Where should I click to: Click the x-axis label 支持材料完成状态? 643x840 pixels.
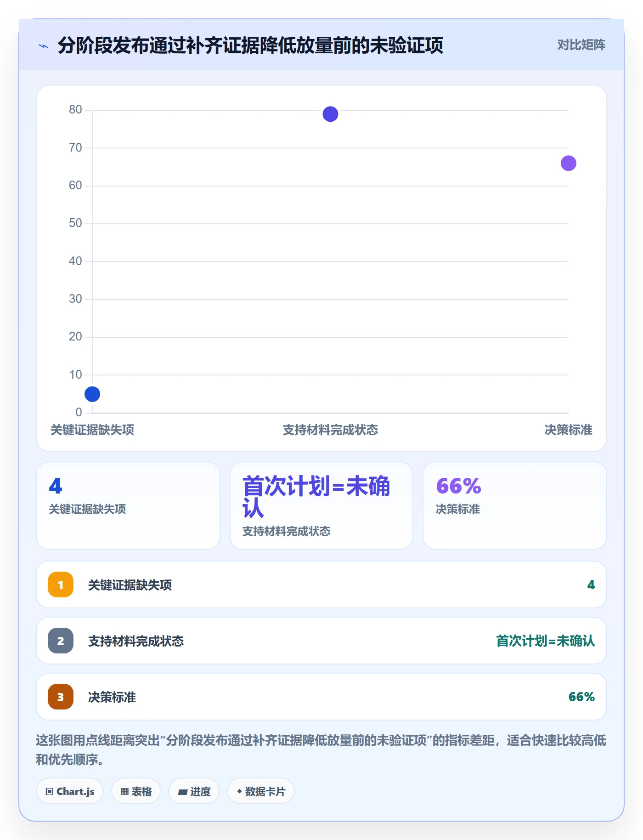click(x=330, y=430)
